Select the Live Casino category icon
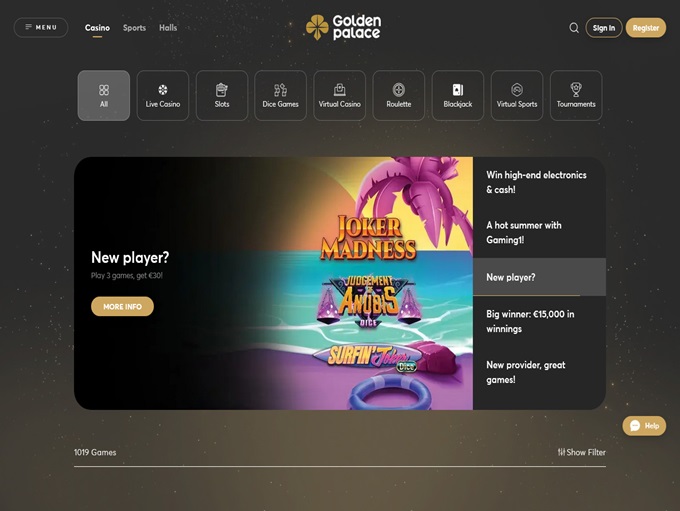This screenshot has width=680, height=511. (x=163, y=95)
